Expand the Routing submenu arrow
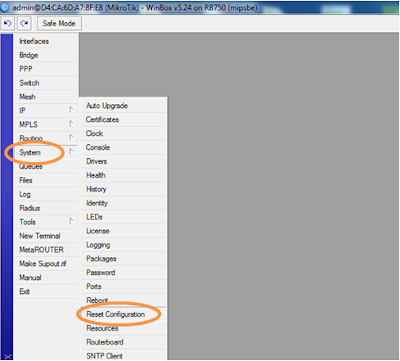Screen dimensions: 400x361 pos(71,137)
